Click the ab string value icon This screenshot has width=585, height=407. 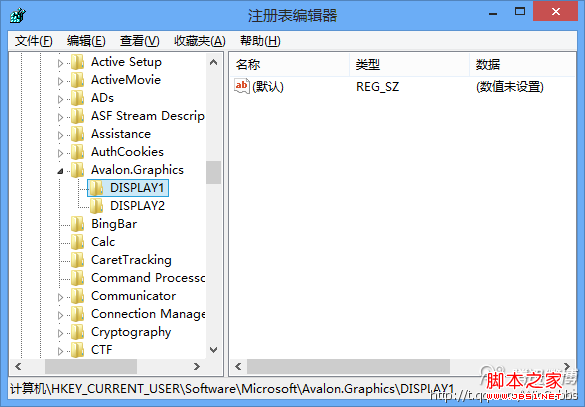tap(242, 86)
